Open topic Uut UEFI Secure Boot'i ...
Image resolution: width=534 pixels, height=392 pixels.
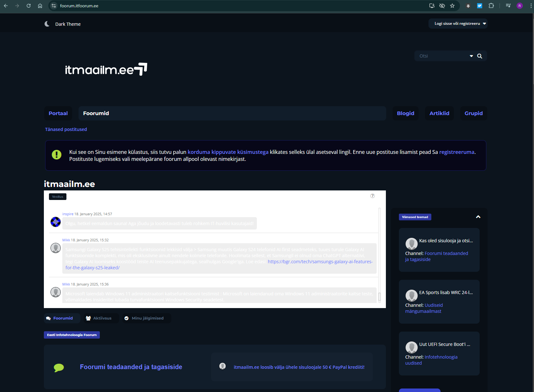tap(445, 344)
